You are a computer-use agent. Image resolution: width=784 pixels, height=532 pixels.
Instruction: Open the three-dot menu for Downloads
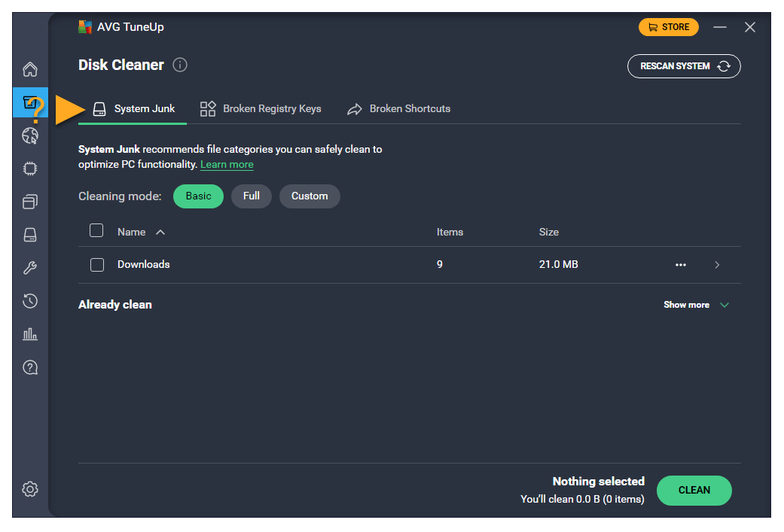coord(681,265)
